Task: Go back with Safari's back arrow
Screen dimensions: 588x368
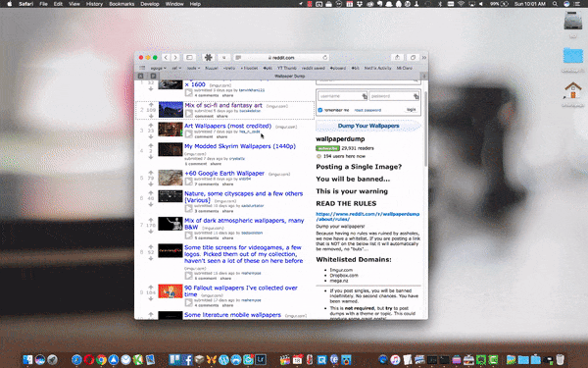Action: pos(166,58)
